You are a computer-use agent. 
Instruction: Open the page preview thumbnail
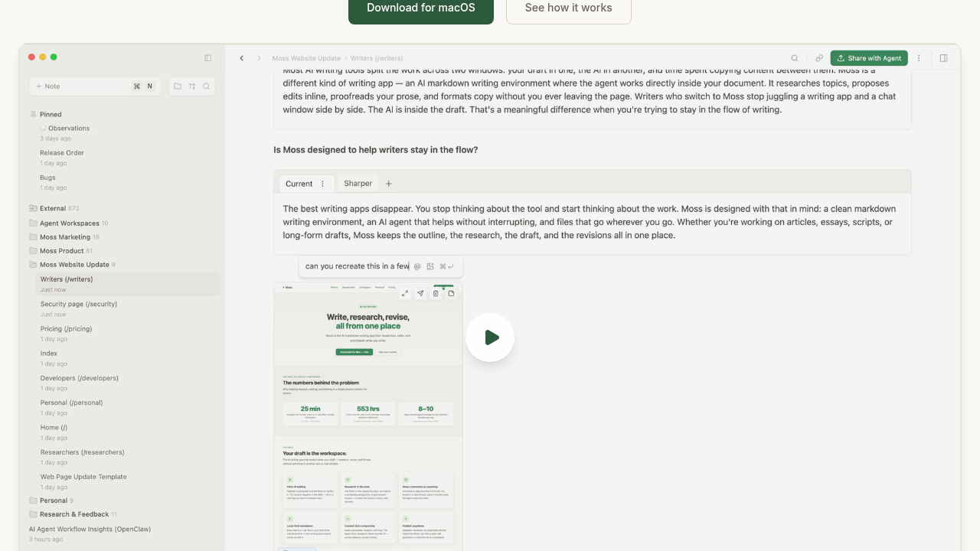[368, 417]
